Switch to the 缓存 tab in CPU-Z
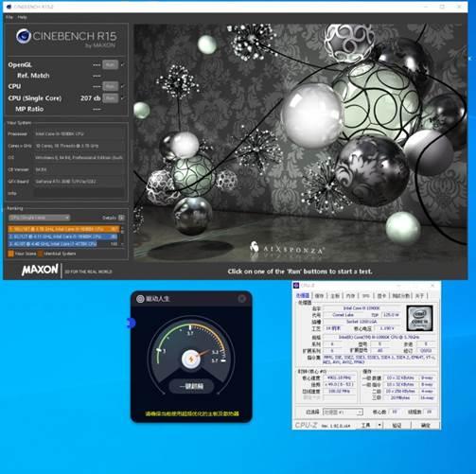 coord(320,295)
